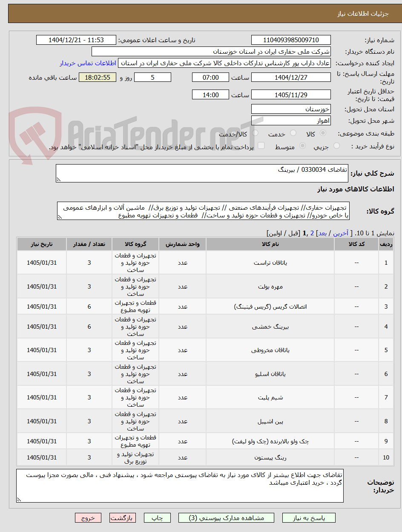The image size is (402, 532).
Task: Toggle the Islamic treasury payment checkbox
Action: click(261, 146)
